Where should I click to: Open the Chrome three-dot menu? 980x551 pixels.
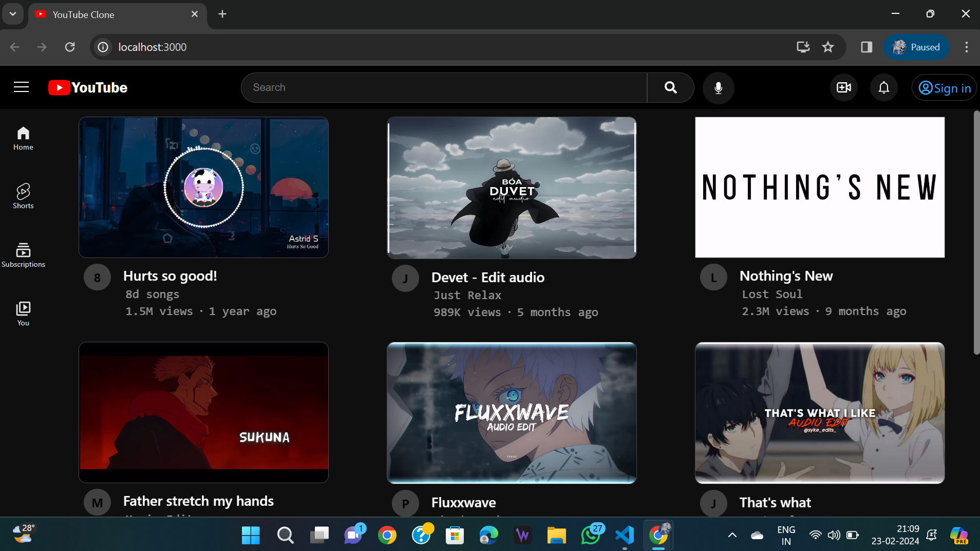[x=967, y=47]
